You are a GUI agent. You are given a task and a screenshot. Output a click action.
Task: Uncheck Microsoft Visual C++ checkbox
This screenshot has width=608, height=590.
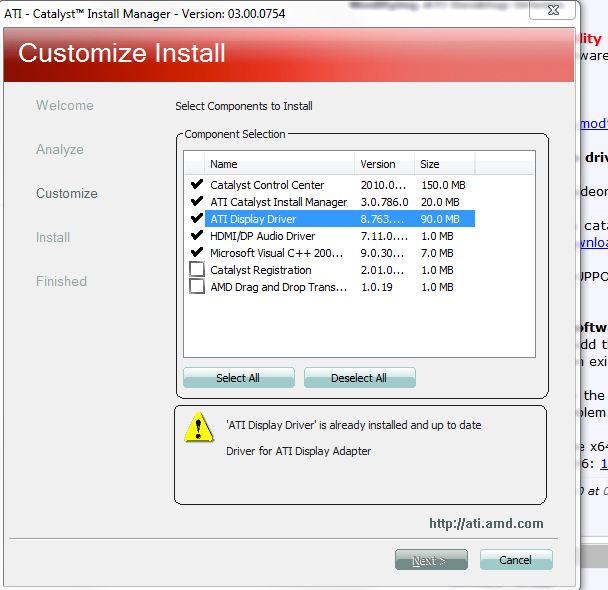point(197,253)
